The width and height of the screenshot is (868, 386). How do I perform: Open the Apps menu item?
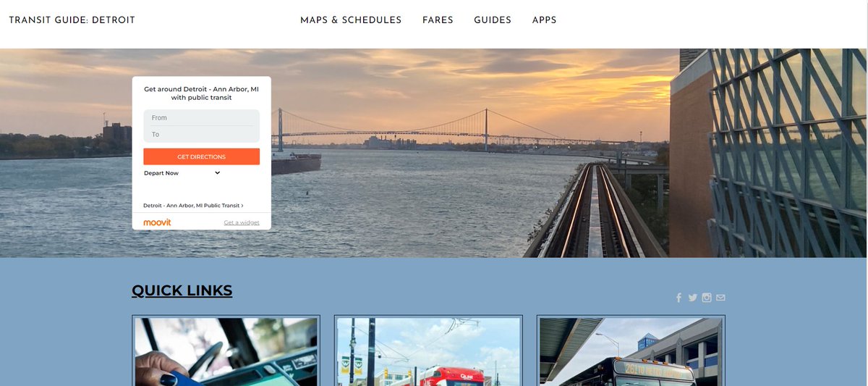[x=544, y=20]
